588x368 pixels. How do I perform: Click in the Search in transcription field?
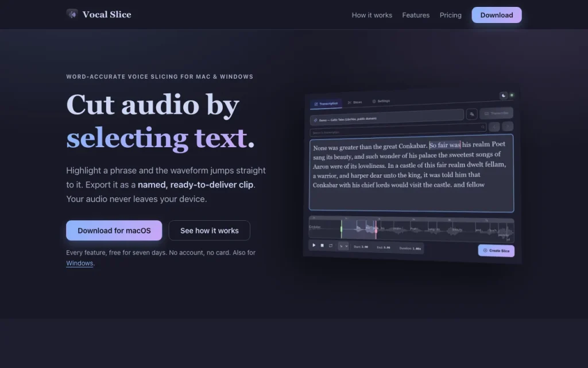click(398, 129)
